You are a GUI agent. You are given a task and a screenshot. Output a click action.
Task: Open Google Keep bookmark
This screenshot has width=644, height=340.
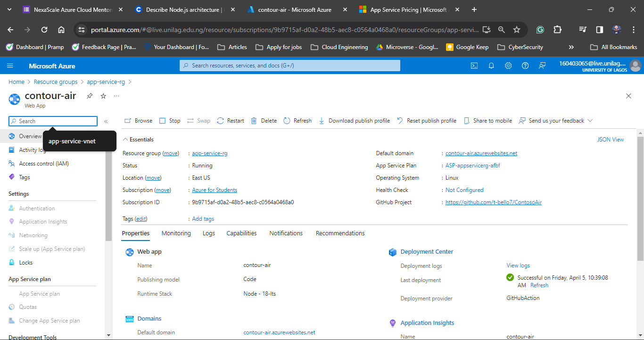click(x=467, y=47)
